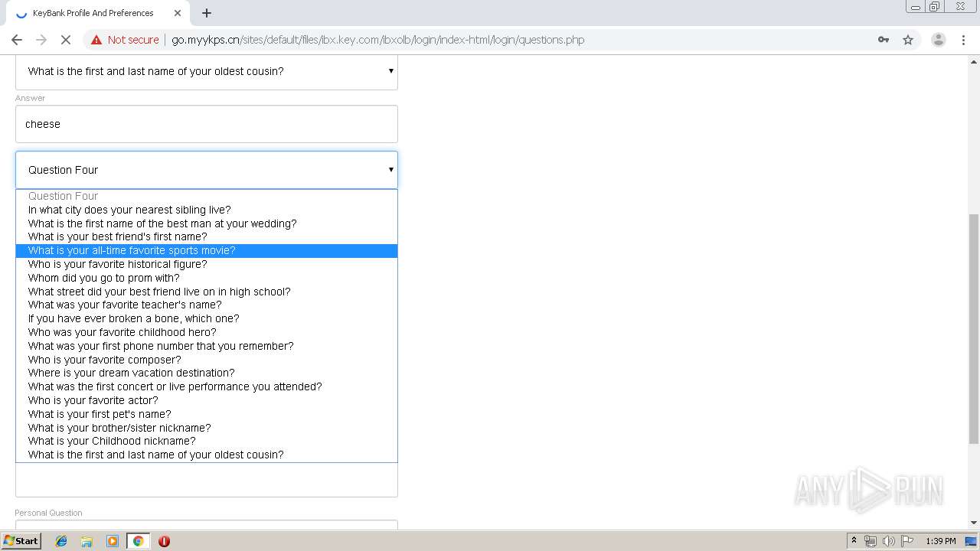980x551 pixels.
Task: Choose favorite teacher's name question
Action: point(207,305)
